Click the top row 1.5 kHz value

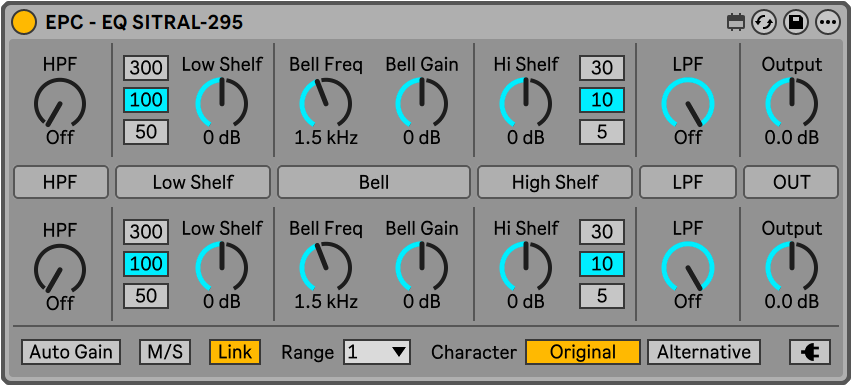point(326,138)
